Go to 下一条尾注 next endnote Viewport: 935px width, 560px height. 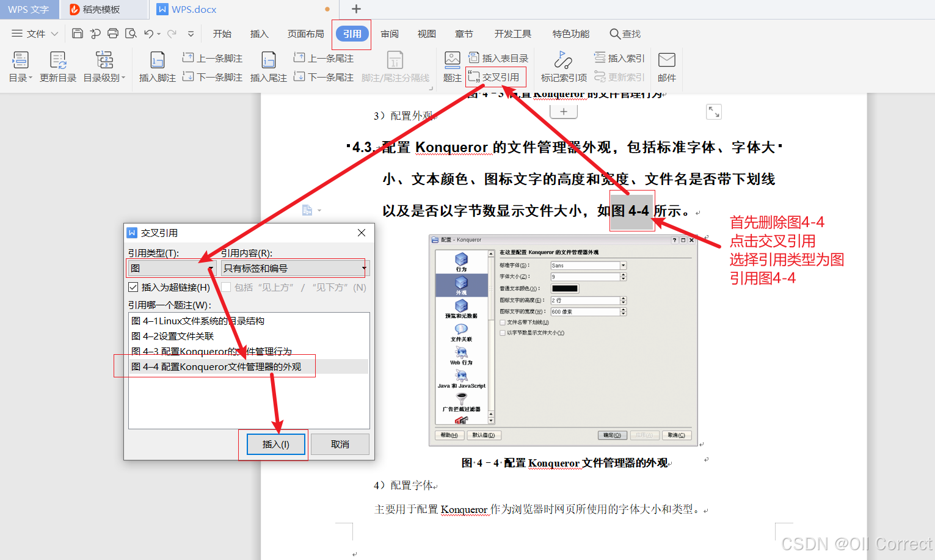(324, 77)
